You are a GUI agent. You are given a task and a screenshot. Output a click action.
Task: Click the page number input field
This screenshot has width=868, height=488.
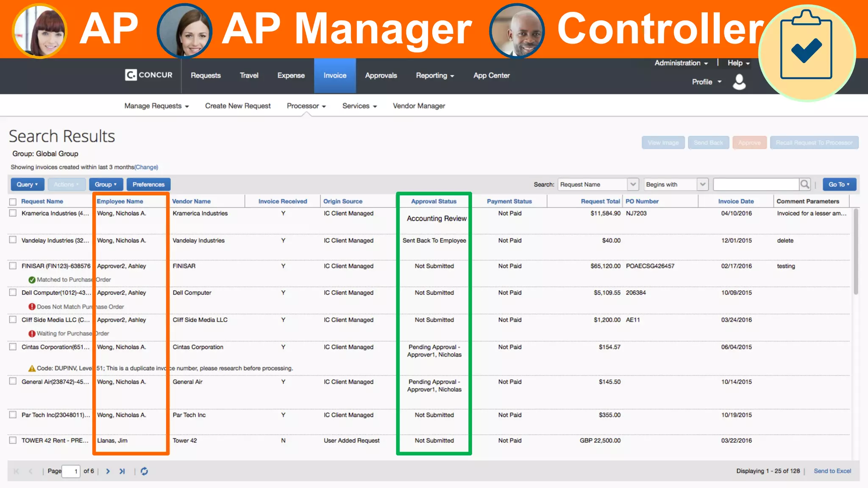tap(71, 471)
